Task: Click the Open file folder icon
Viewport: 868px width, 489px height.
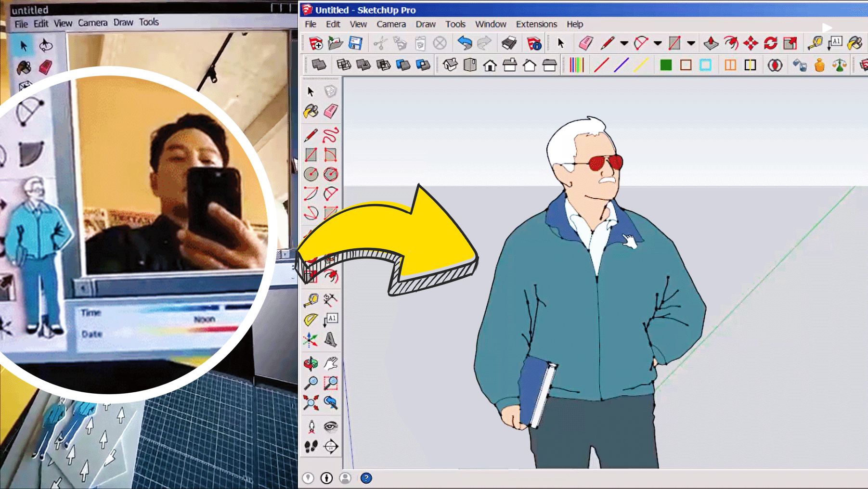Action: pyautogui.click(x=336, y=43)
